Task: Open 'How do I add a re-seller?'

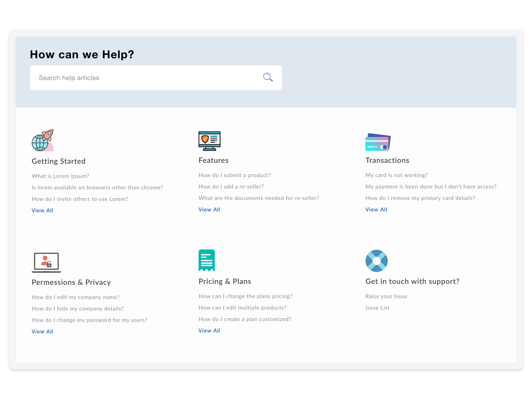Action: tap(231, 187)
